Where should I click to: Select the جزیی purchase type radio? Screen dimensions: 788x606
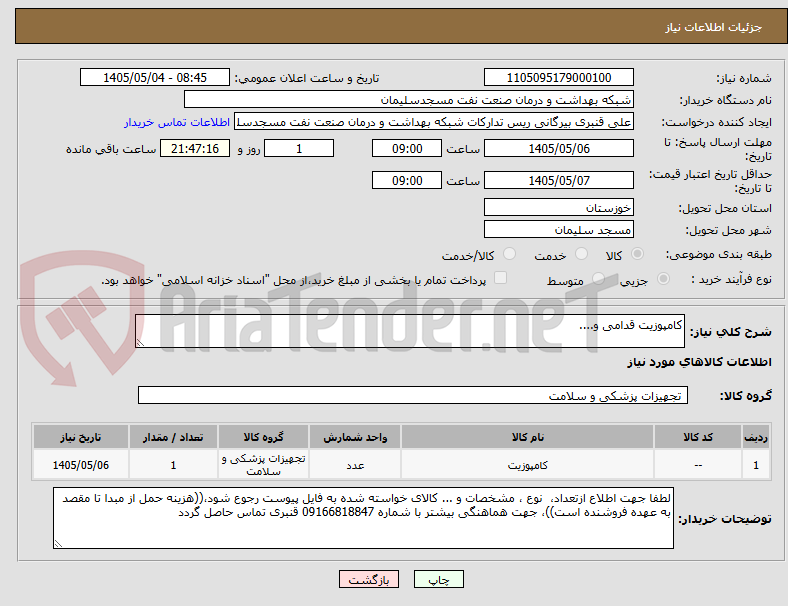click(x=663, y=278)
